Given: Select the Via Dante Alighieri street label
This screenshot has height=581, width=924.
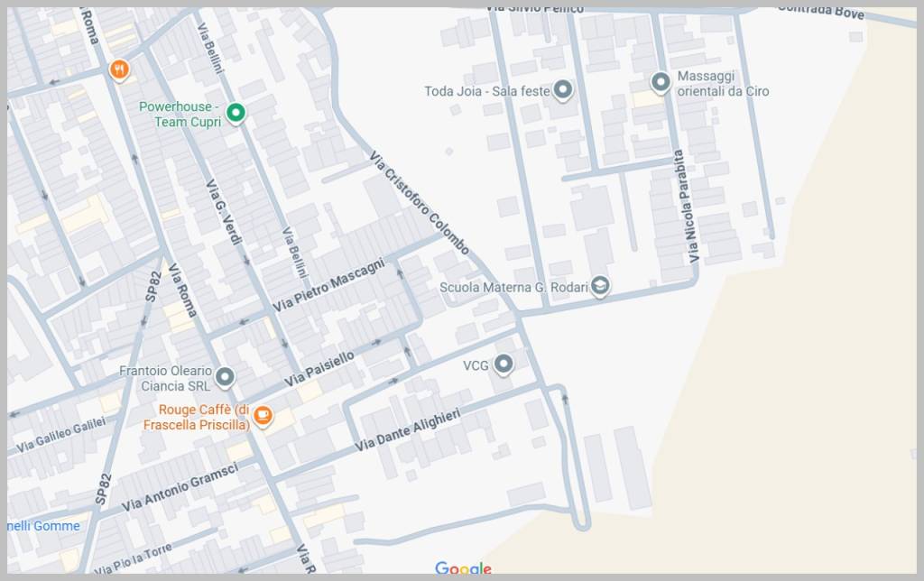Looking at the screenshot, I should 407,430.
